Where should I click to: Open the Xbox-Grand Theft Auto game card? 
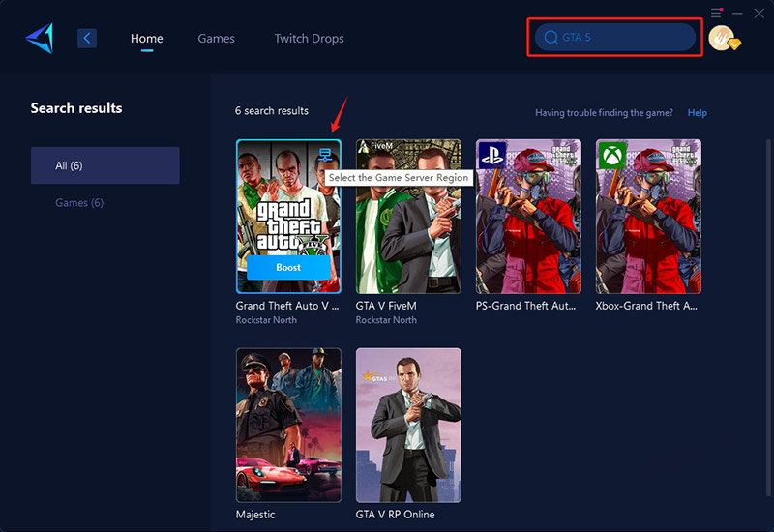pos(648,216)
